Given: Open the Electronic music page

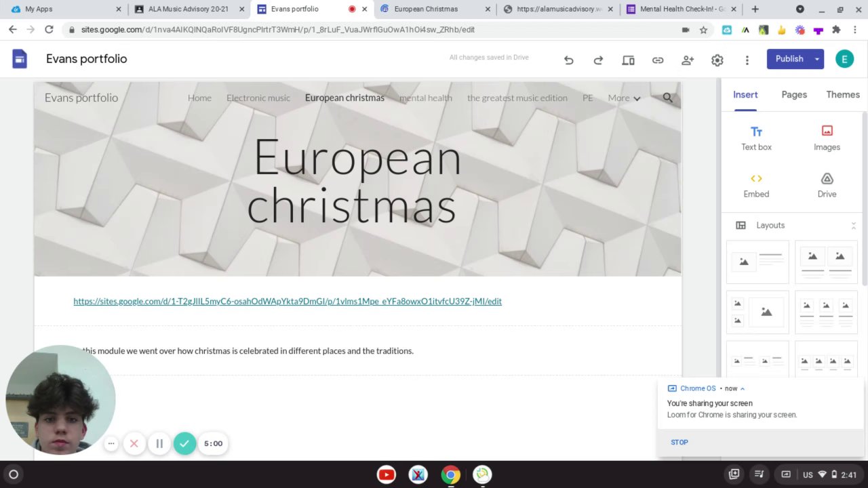Looking at the screenshot, I should [x=258, y=98].
